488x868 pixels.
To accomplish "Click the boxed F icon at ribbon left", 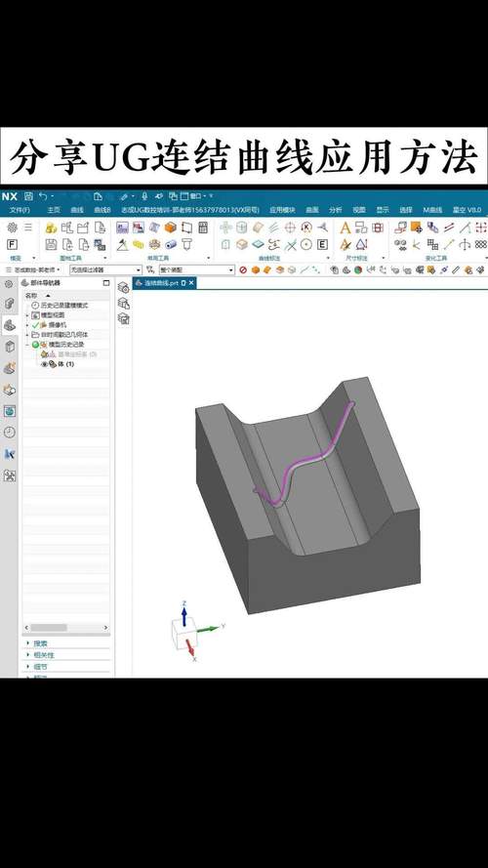I will click(12, 244).
